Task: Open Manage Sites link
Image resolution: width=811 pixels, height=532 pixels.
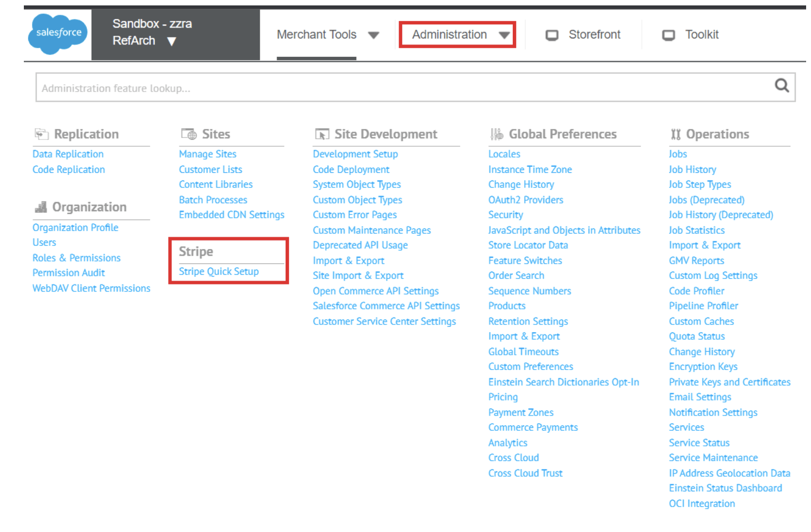Action: point(208,154)
